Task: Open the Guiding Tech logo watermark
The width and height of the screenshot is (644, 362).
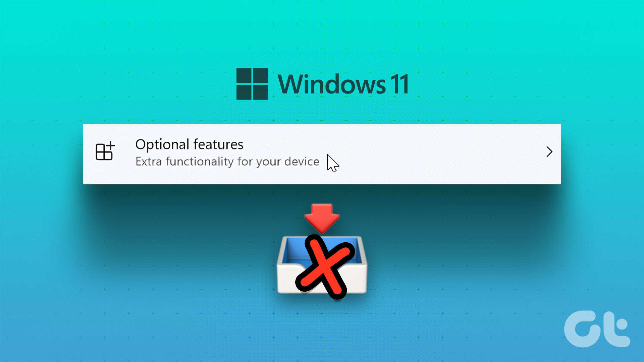Action: (x=597, y=329)
